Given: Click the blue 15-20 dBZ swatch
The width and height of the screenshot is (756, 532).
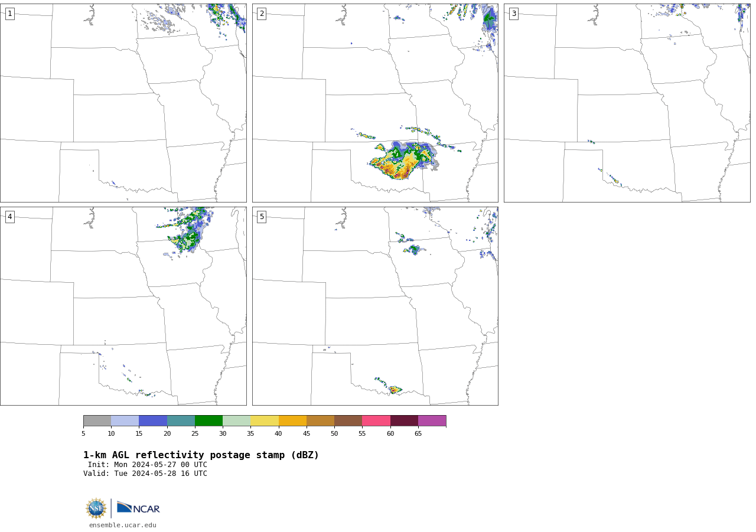Looking at the screenshot, I should tap(153, 421).
